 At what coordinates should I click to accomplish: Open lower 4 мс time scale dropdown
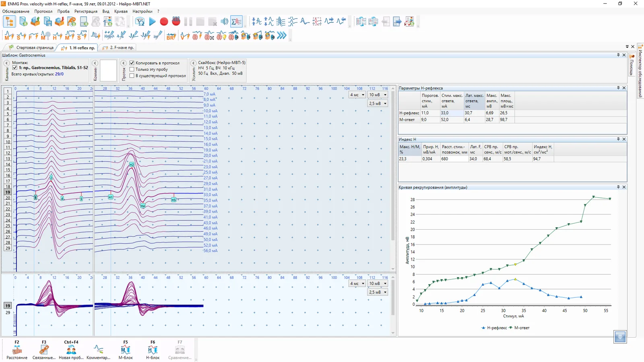(357, 284)
